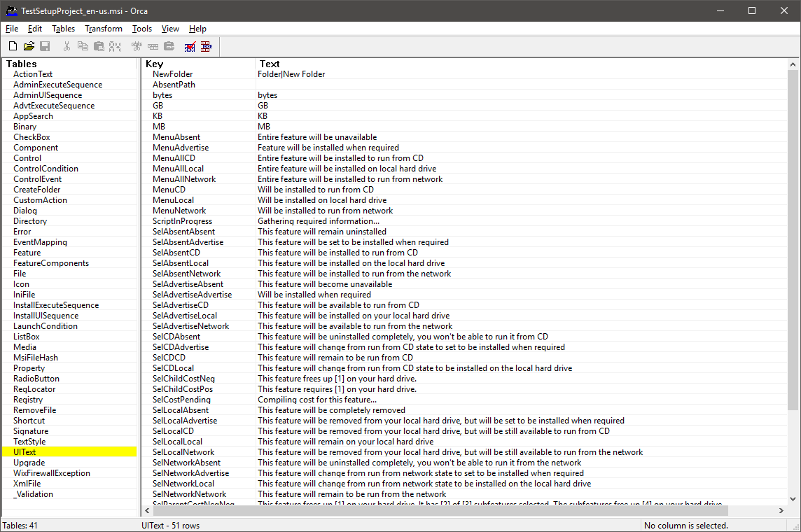Open the Transform menu
Screen dimensions: 801x532
pos(103,29)
